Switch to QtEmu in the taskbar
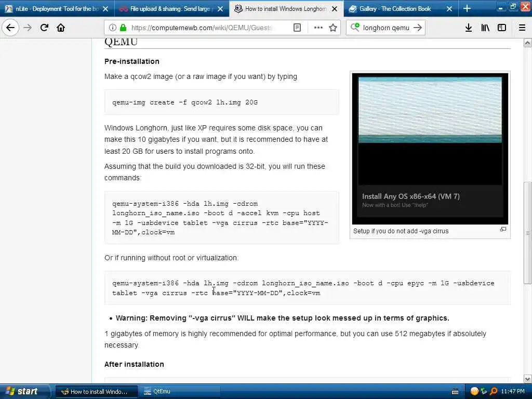532x399 pixels. point(180,392)
